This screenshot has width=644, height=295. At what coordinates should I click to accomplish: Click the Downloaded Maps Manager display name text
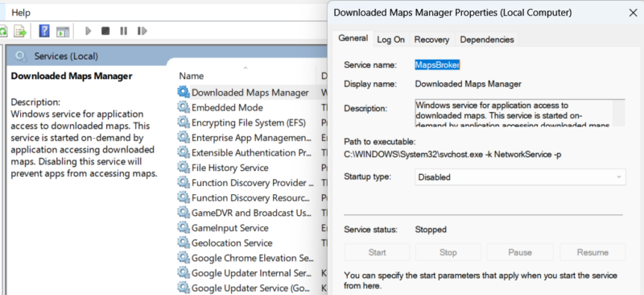click(x=469, y=84)
